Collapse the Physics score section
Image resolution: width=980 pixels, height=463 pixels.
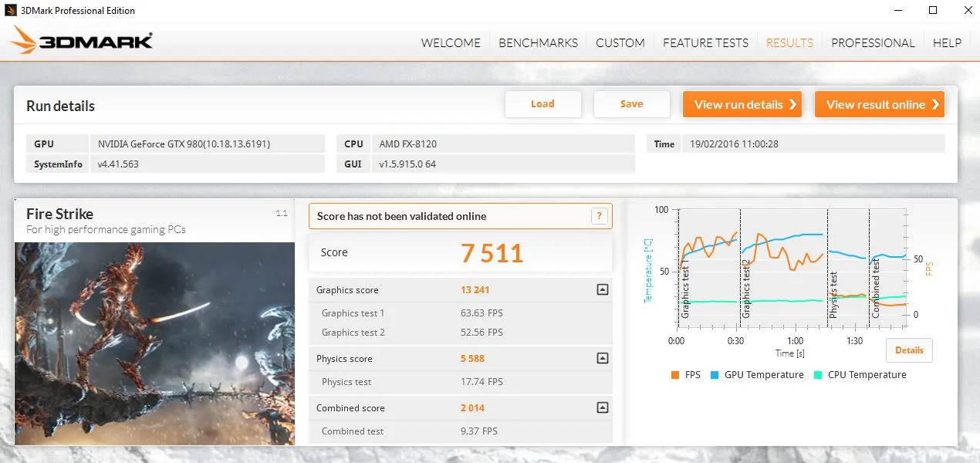pos(602,359)
